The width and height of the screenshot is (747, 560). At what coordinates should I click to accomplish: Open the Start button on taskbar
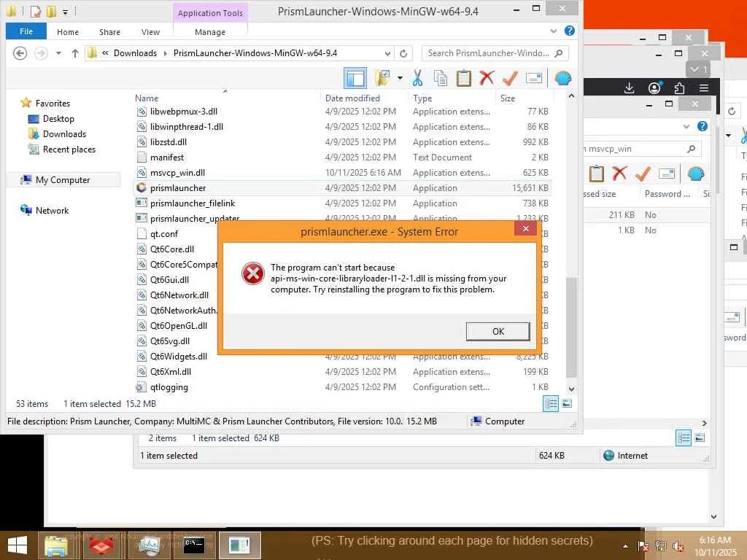(18, 545)
